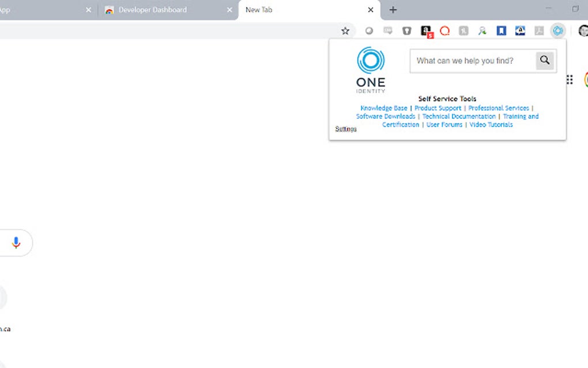Open the Knowledge Base link
Screen dimensions: 588x368
(x=383, y=108)
